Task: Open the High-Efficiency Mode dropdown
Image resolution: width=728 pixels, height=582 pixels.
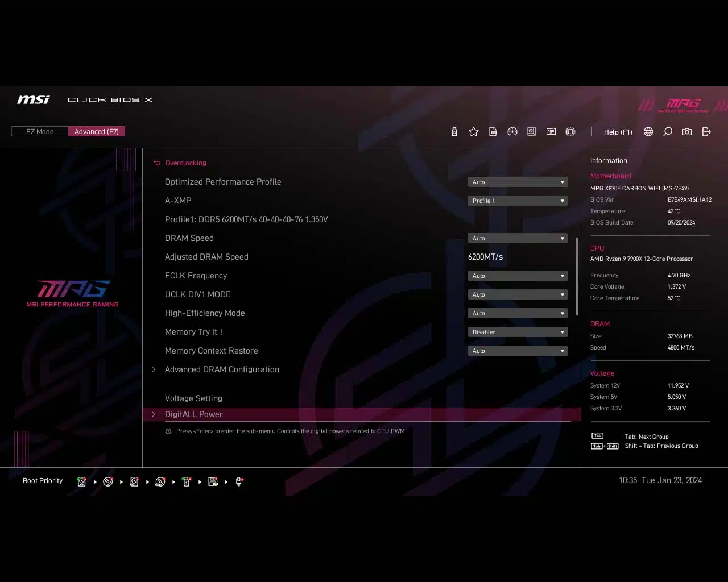Action: click(x=518, y=314)
